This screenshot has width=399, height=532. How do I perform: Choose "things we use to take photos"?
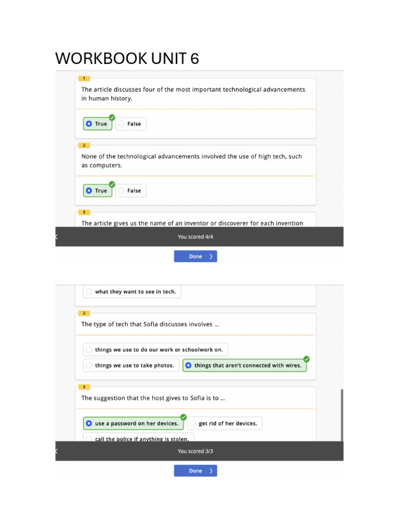(x=130, y=366)
